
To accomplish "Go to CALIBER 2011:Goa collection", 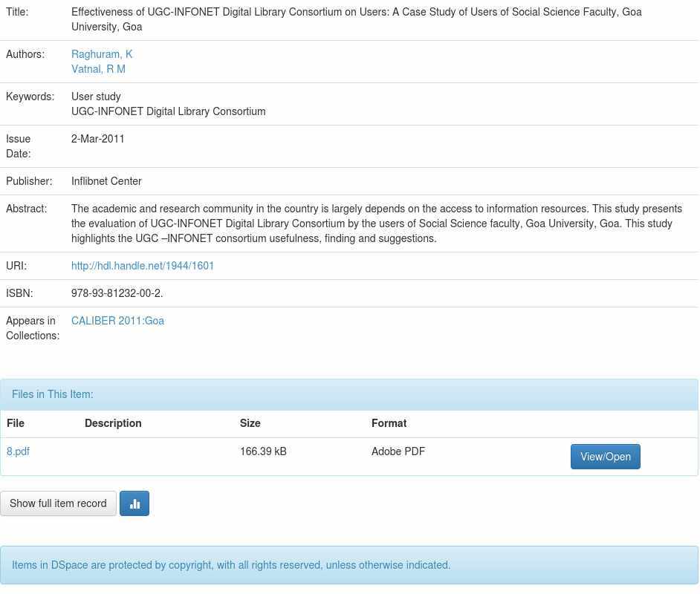I will [x=117, y=321].
